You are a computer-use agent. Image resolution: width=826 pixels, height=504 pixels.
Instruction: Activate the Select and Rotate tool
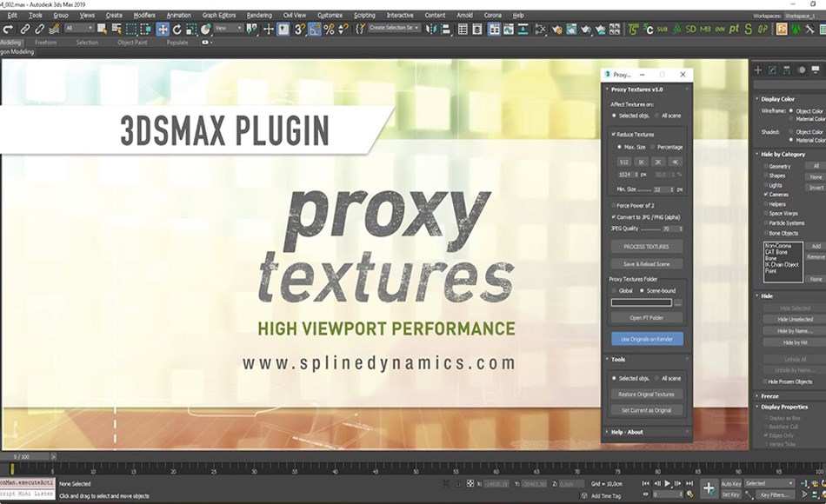pos(177,30)
